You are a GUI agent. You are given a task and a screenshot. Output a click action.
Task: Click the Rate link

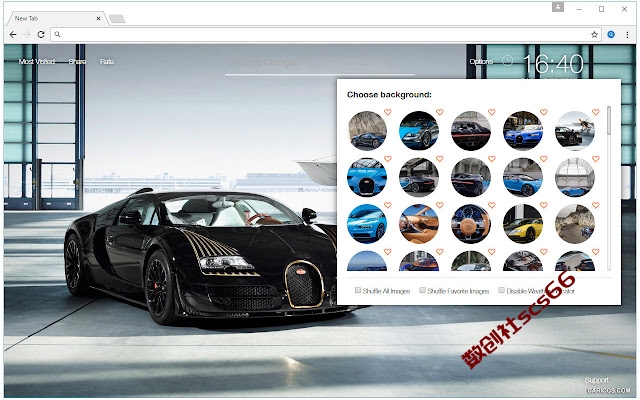[107, 62]
